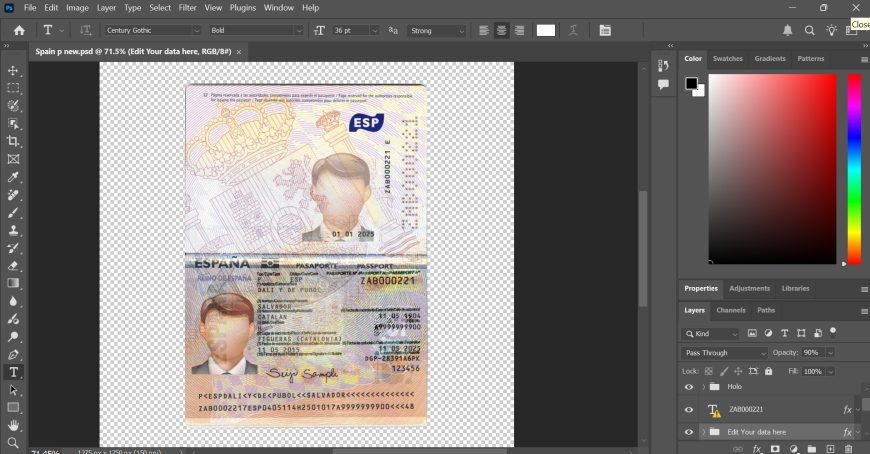The width and height of the screenshot is (870, 454).
Task: Open the collapsed Comments panel icon
Action: [x=663, y=84]
